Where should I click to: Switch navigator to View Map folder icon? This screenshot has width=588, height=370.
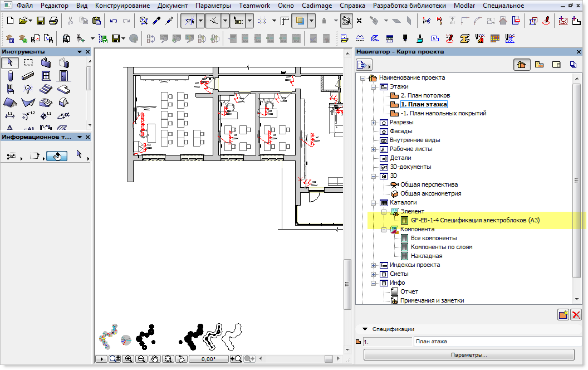[539, 65]
